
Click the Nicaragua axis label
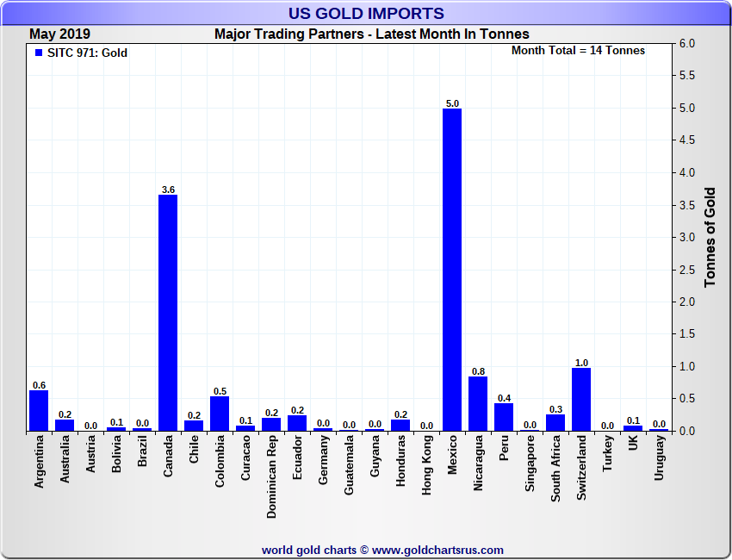478,463
